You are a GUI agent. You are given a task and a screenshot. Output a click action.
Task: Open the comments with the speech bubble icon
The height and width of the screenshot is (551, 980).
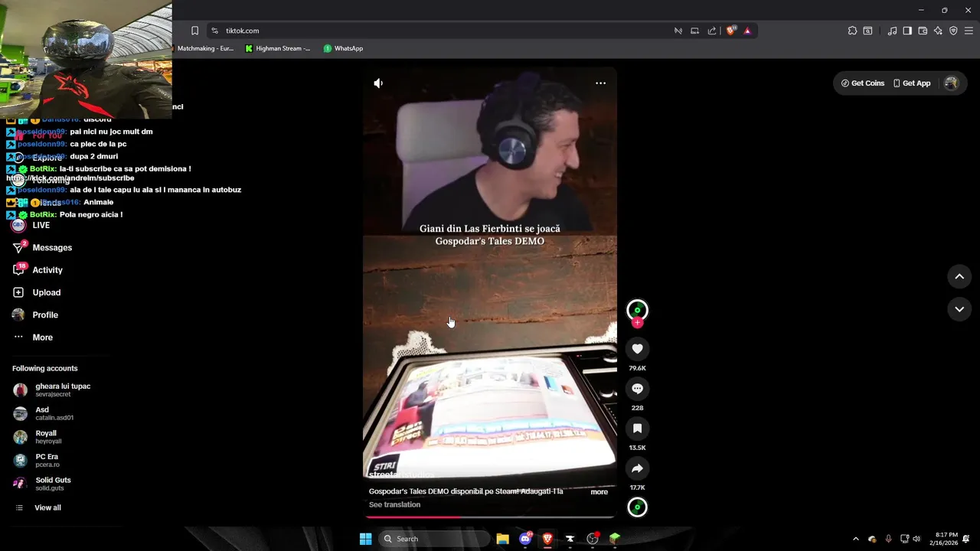coord(637,389)
